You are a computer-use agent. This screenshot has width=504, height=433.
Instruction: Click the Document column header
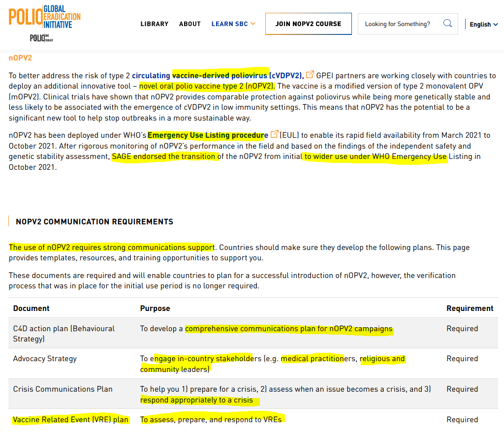tap(31, 309)
